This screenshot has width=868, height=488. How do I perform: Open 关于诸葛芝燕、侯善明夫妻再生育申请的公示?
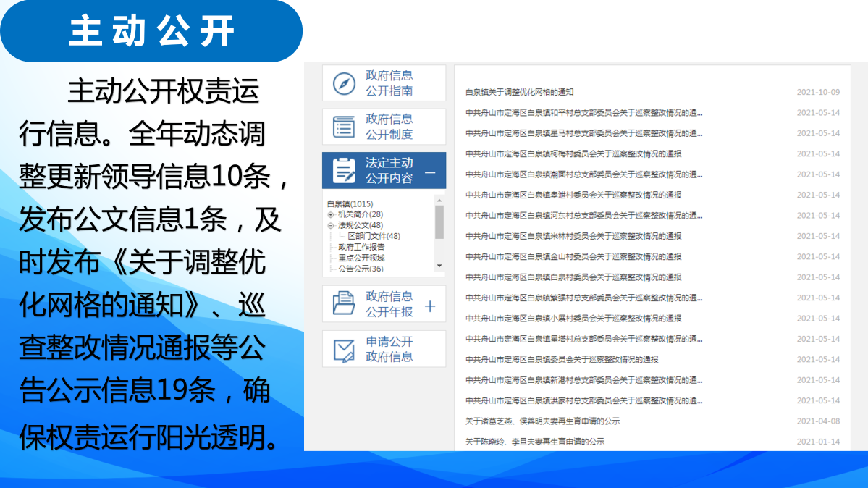pos(542,421)
